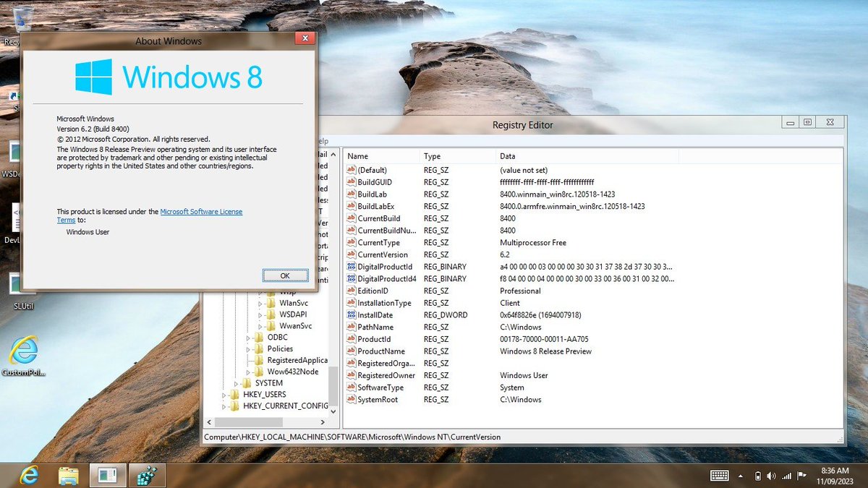Viewport: 868px width, 488px height.
Task: Select the EditionID value icon
Action: pyautogui.click(x=352, y=291)
